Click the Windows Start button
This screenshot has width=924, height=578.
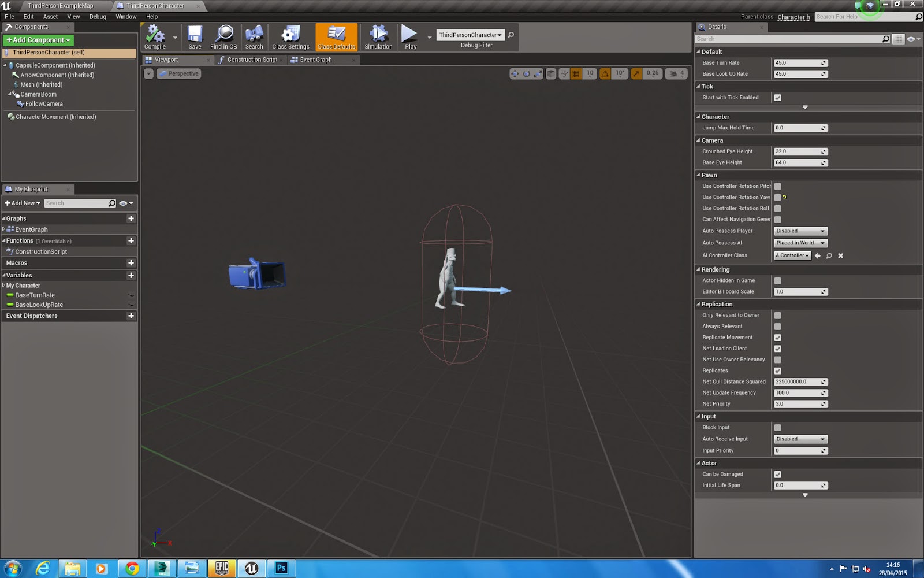[12, 568]
